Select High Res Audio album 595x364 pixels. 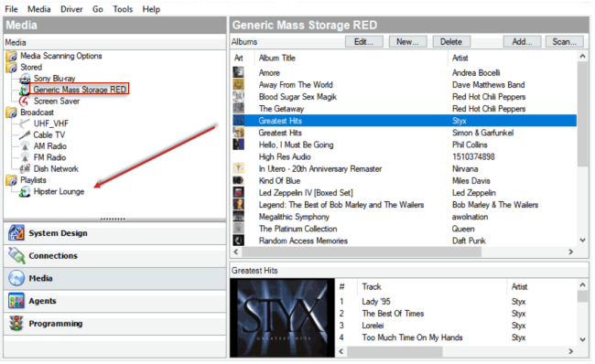coord(405,156)
